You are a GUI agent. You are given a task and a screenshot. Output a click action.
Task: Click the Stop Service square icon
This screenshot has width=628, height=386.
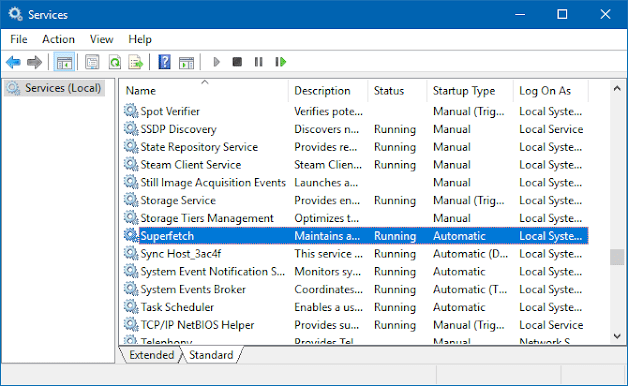tap(237, 62)
